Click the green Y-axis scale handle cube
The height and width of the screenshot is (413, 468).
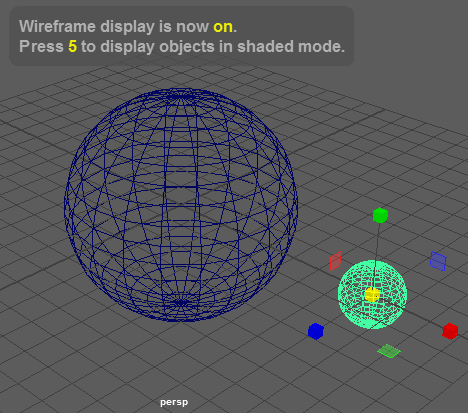coord(380,215)
